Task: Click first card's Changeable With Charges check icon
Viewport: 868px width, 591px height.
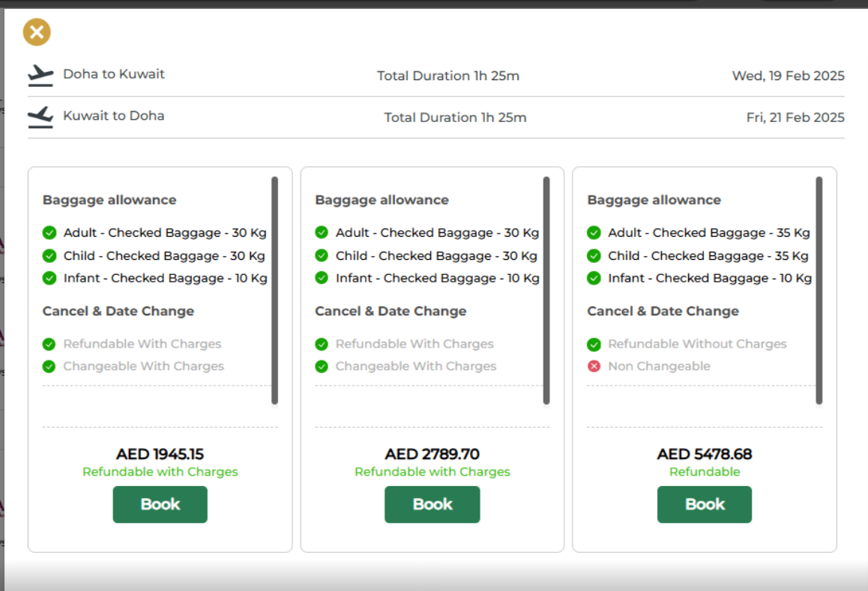Action: [49, 366]
